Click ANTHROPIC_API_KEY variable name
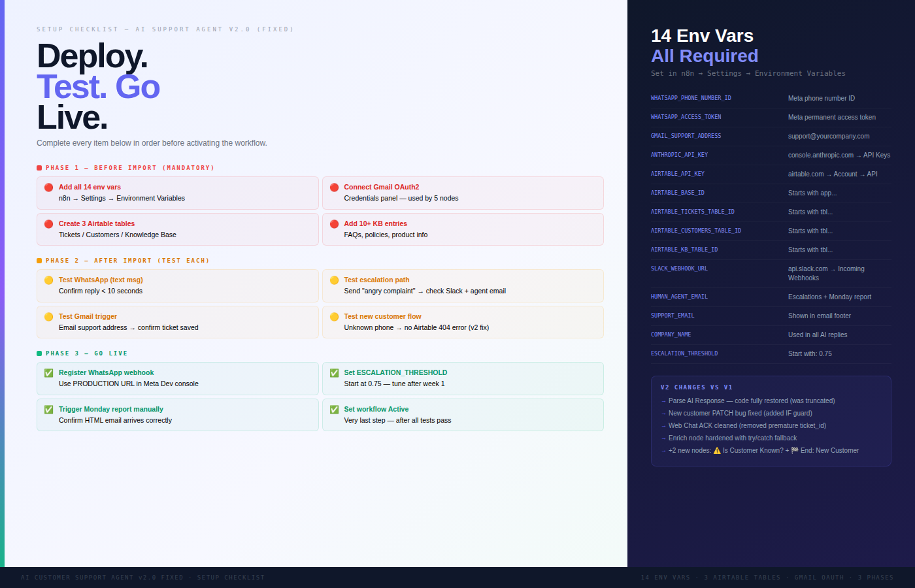The image size is (915, 588). point(680,155)
